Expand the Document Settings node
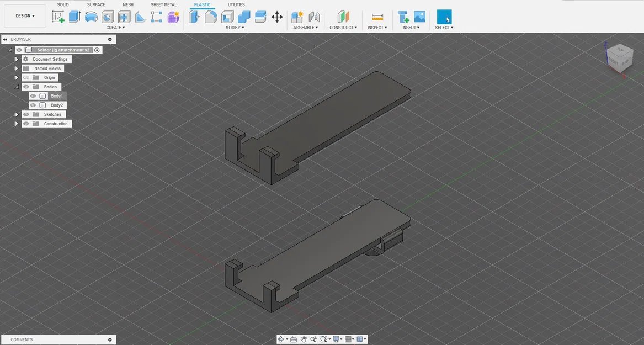This screenshot has height=345, width=644. pyautogui.click(x=17, y=59)
